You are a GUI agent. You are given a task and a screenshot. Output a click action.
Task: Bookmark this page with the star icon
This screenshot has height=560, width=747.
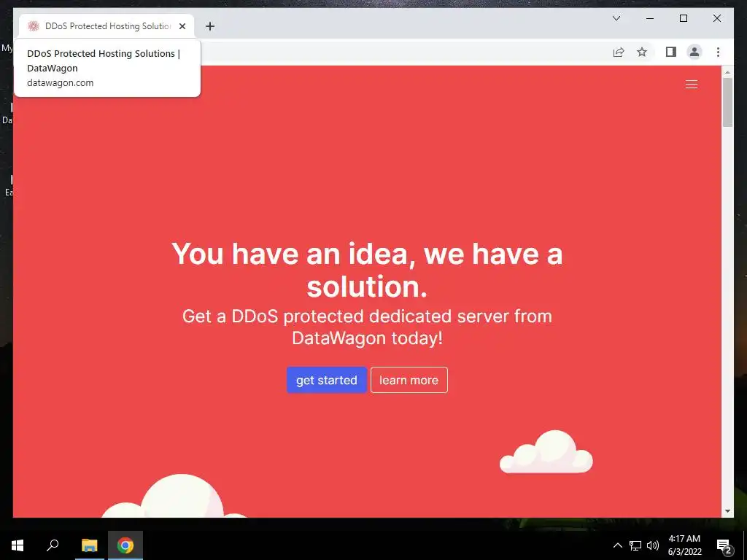tap(642, 52)
